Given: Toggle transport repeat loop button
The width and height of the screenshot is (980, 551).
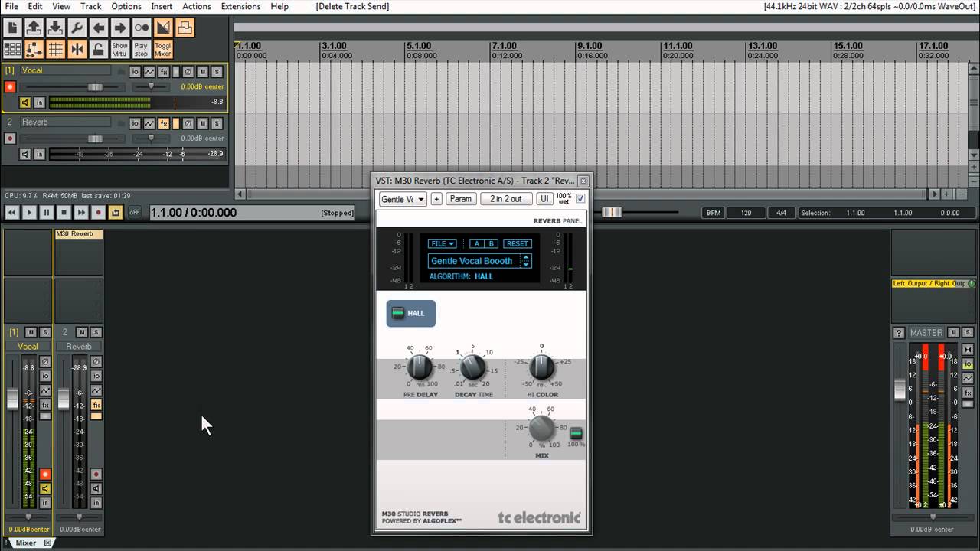Looking at the screenshot, I should coord(116,212).
